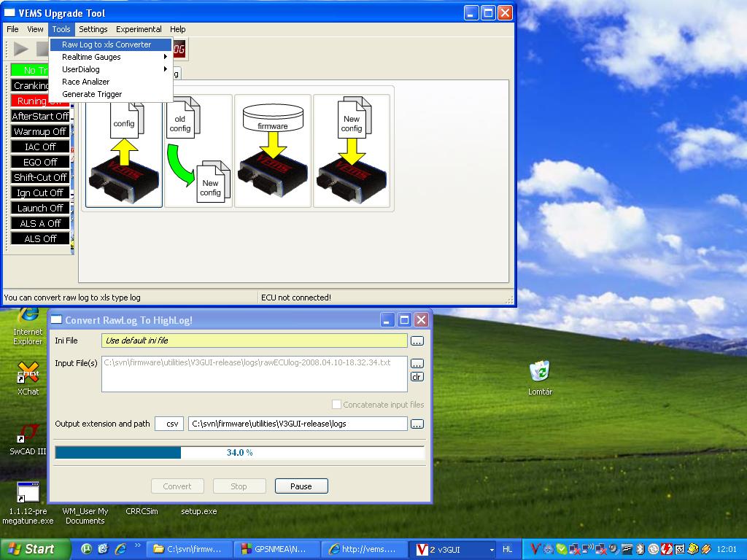Click the old config to new config image
The height and width of the screenshot is (560, 747).
click(198, 150)
